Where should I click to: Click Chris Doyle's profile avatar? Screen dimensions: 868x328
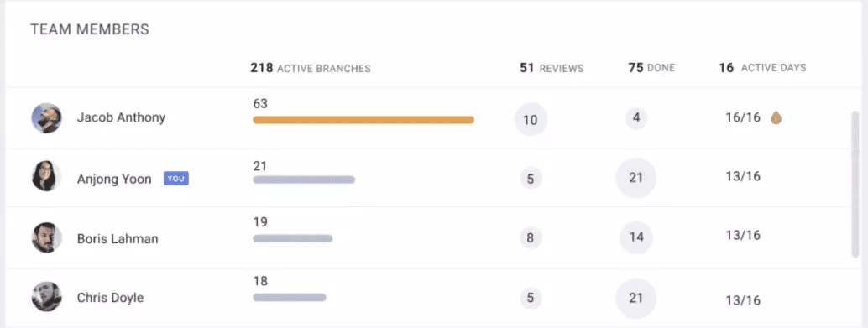[46, 297]
